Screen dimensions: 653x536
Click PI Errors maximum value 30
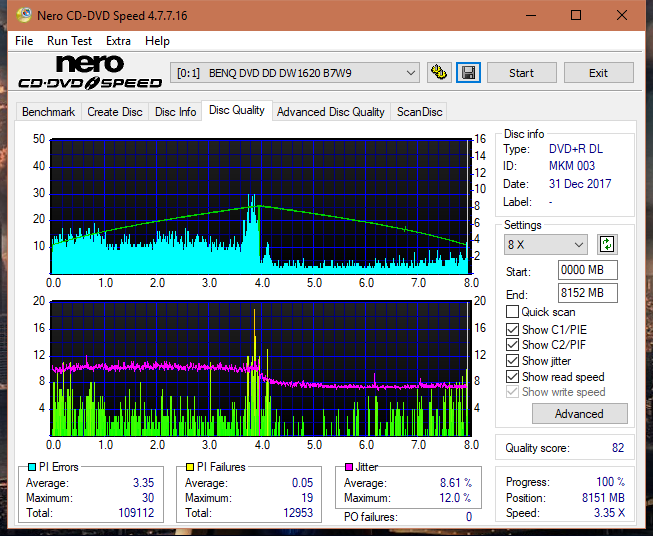(148, 498)
